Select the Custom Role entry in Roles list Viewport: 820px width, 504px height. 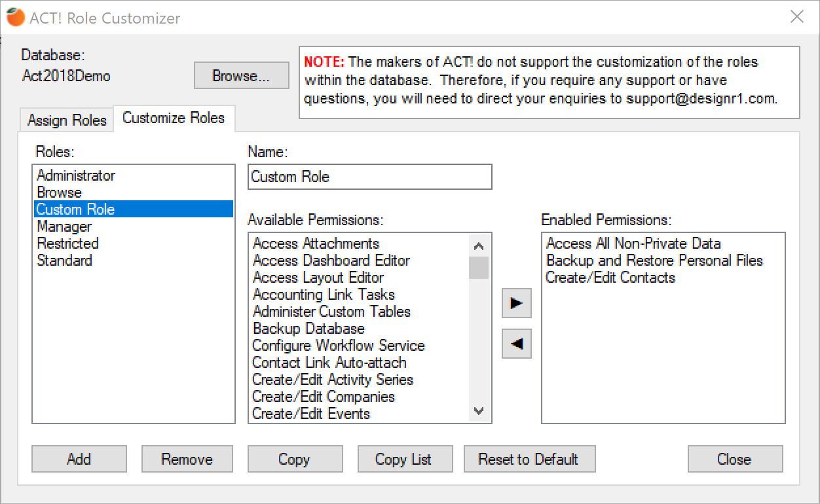coord(134,209)
